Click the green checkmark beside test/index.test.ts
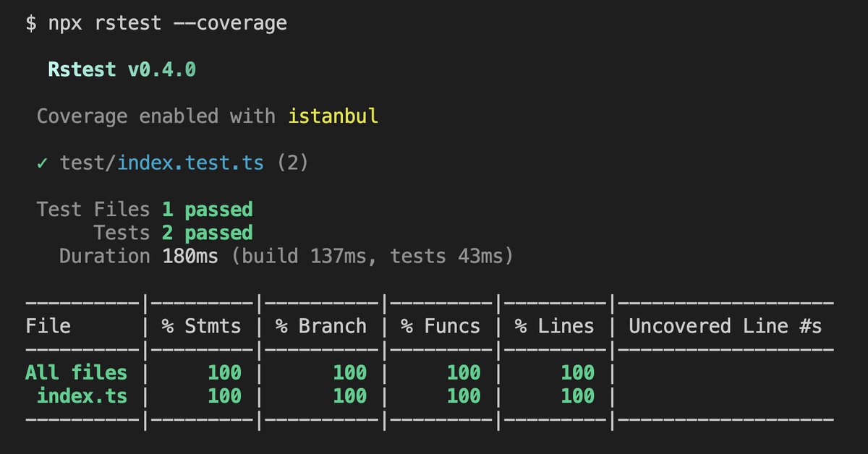Image resolution: width=868 pixels, height=454 pixels. 42,163
